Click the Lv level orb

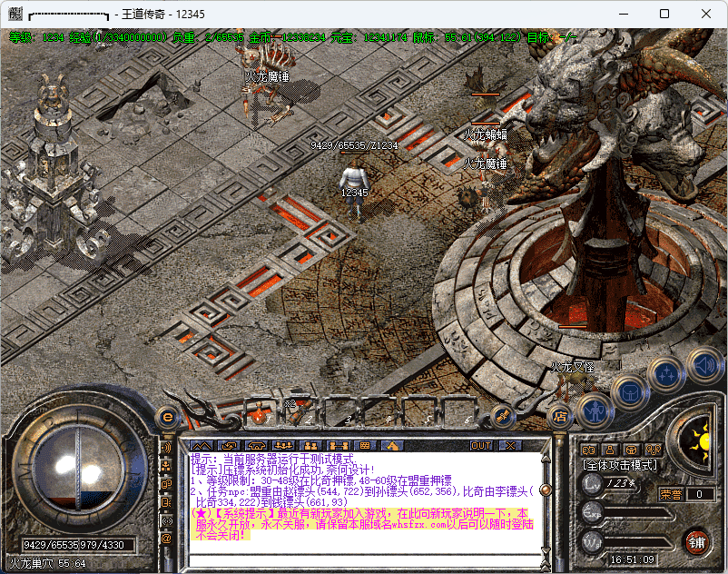(x=592, y=483)
